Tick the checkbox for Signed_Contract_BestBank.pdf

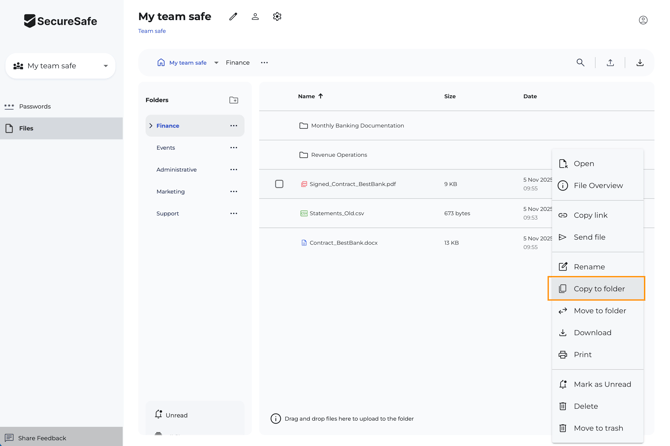coord(279,184)
